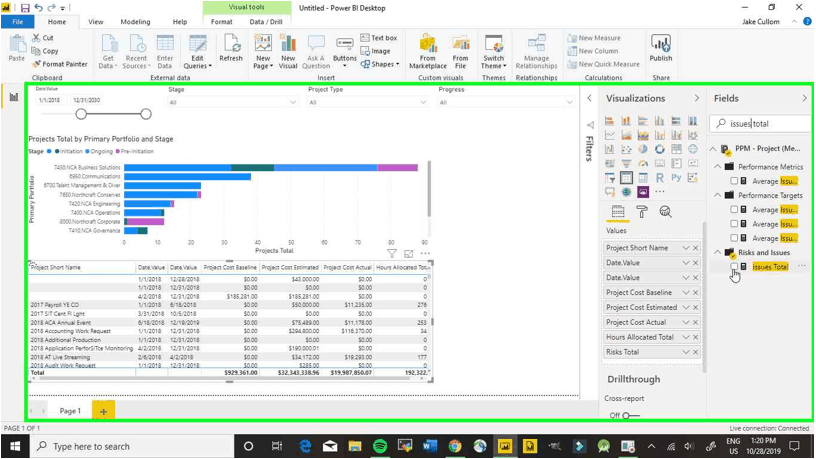Remove Project Cost Baseline from Values
The image size is (816, 459).
(696, 292)
